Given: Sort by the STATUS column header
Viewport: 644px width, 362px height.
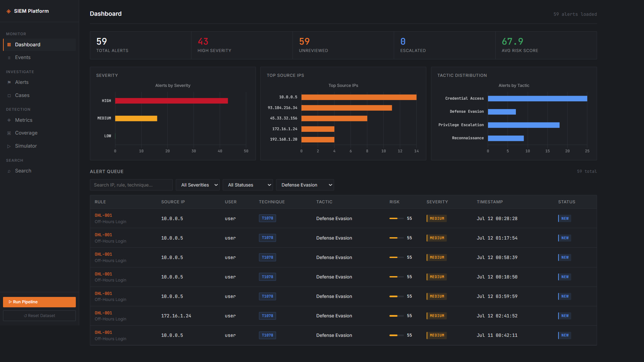Looking at the screenshot, I should [x=567, y=202].
